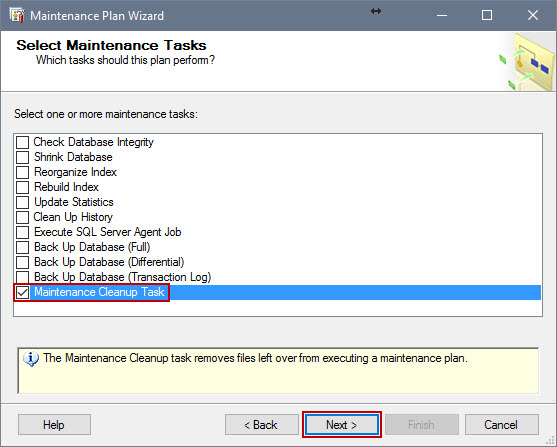Click the wizard diagram graphic in header
557x447 pixels.
527,62
